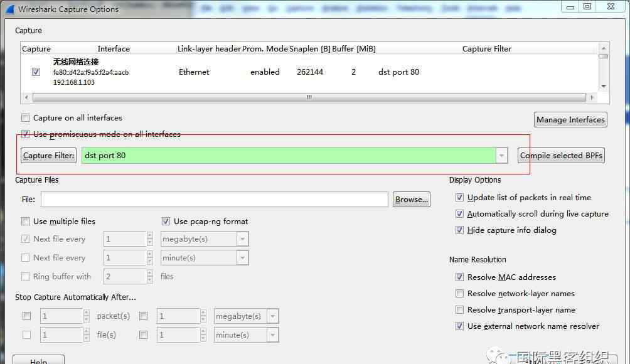Viewport: 630px width, 364px height.
Task: Open next-file megabyte(s) unit dropdown
Action: [x=242, y=239]
